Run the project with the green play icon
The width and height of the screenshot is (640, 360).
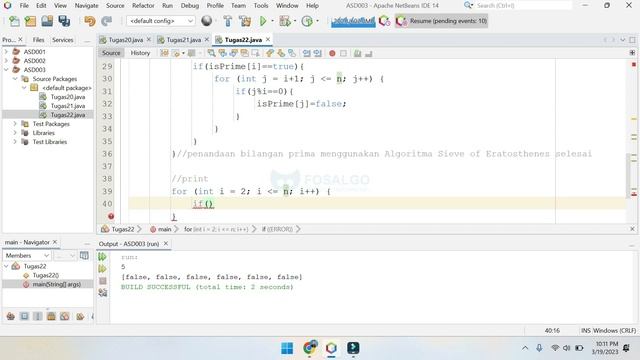pyautogui.click(x=263, y=21)
